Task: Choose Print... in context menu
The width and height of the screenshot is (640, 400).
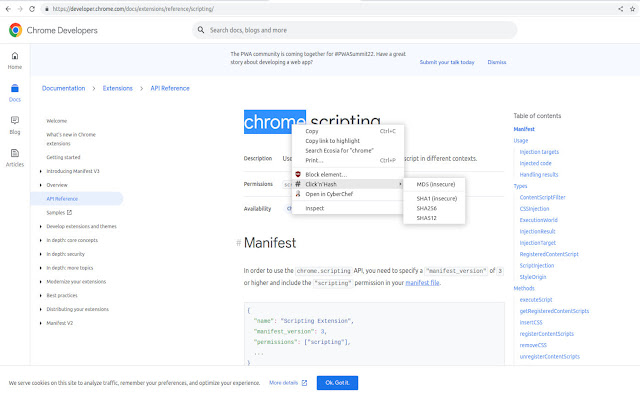Action: tap(348, 160)
